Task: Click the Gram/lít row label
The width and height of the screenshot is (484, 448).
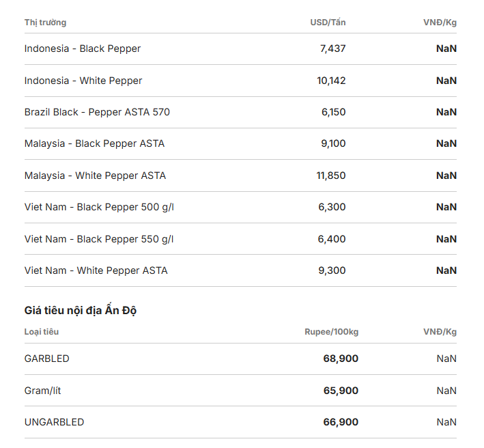Action: [42, 391]
